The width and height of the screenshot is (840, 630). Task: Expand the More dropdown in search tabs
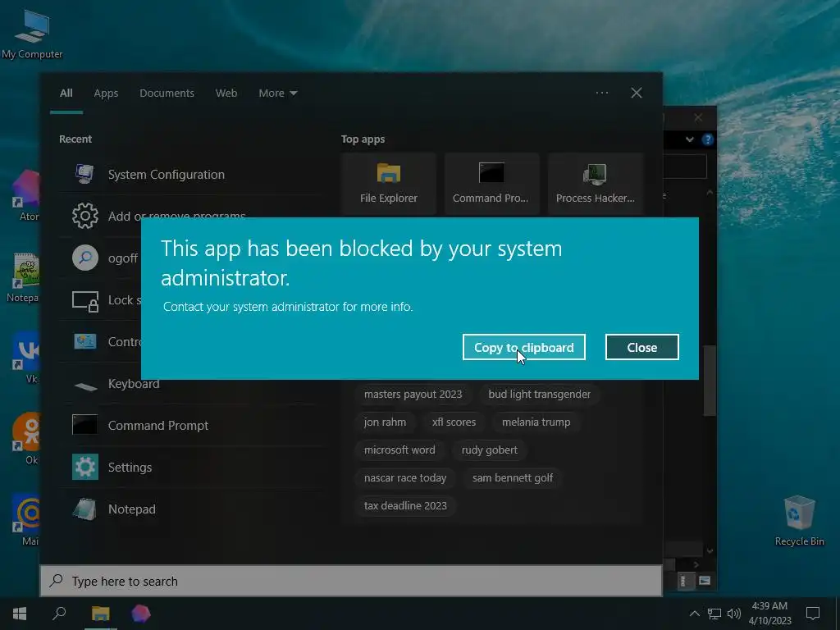coord(277,93)
